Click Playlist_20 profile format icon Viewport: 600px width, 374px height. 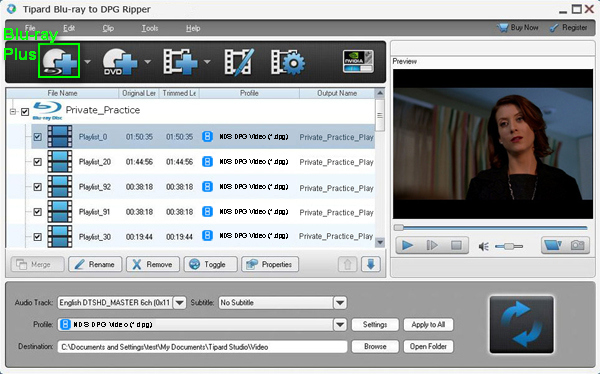[x=207, y=162]
